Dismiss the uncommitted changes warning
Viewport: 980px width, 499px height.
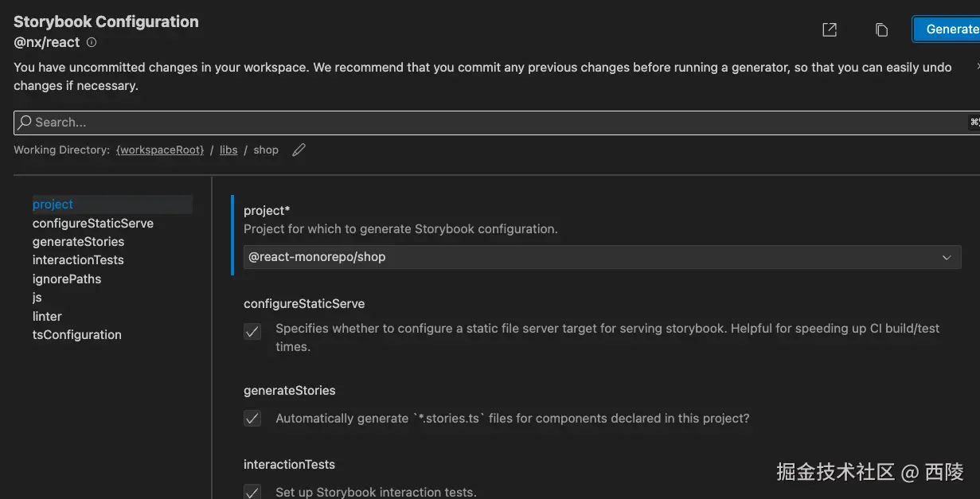pos(977,67)
